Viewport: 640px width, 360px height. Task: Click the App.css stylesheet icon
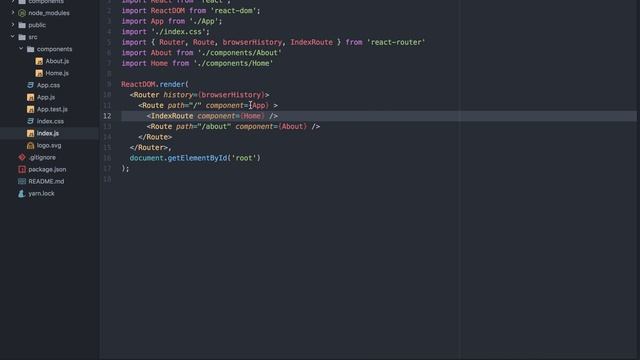31,85
